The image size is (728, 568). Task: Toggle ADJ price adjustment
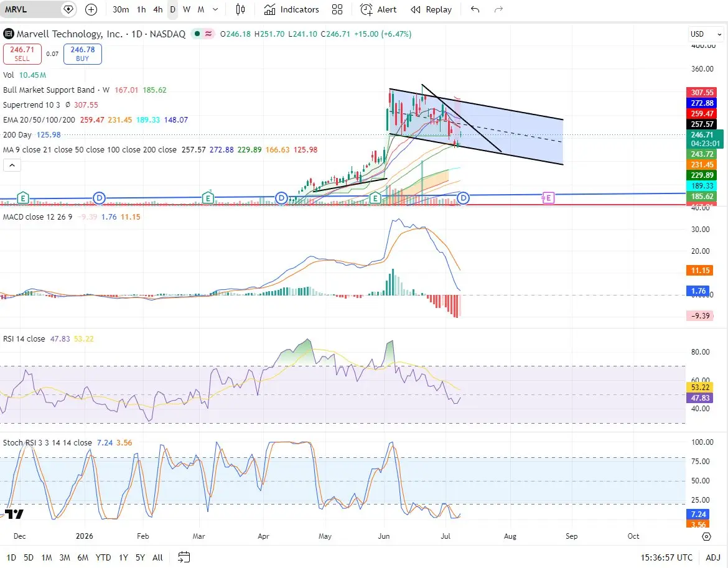tap(712, 557)
